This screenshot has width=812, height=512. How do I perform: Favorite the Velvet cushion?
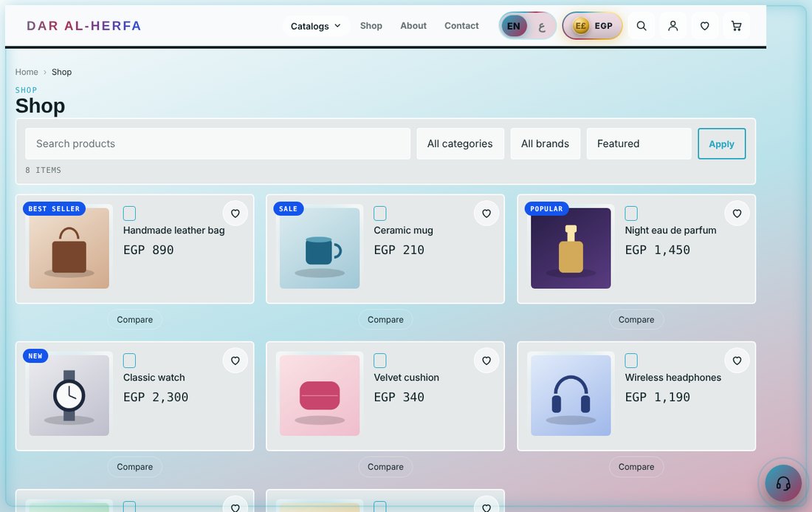coord(486,361)
